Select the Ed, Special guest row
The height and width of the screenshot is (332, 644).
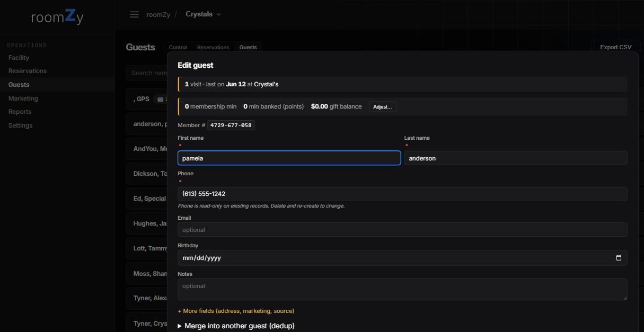tap(147, 199)
